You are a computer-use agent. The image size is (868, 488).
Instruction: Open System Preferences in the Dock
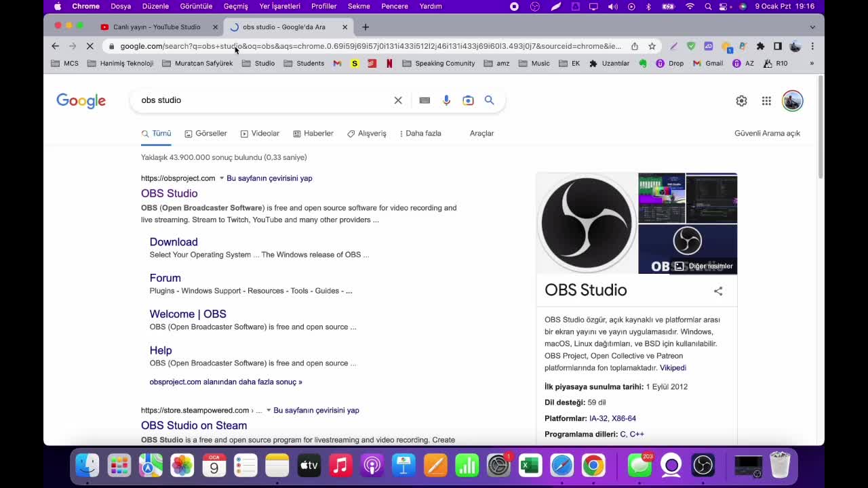(498, 466)
